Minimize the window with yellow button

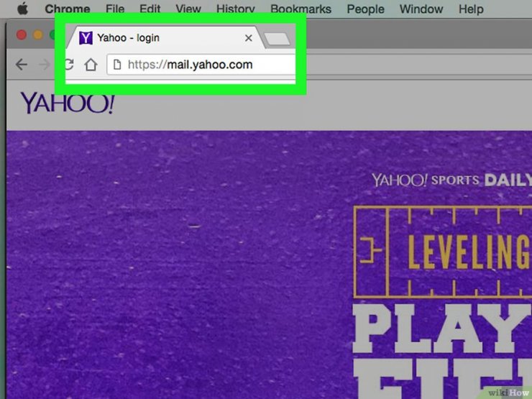click(38, 35)
